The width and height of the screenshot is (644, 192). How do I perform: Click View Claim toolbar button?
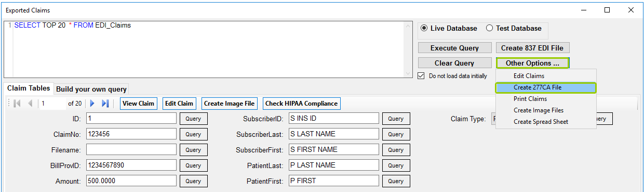(139, 104)
